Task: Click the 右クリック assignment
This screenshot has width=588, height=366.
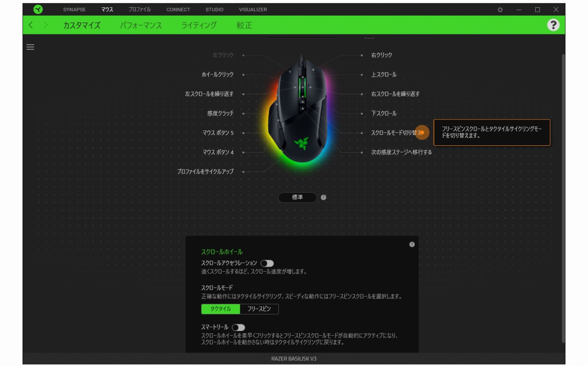Action: [382, 55]
